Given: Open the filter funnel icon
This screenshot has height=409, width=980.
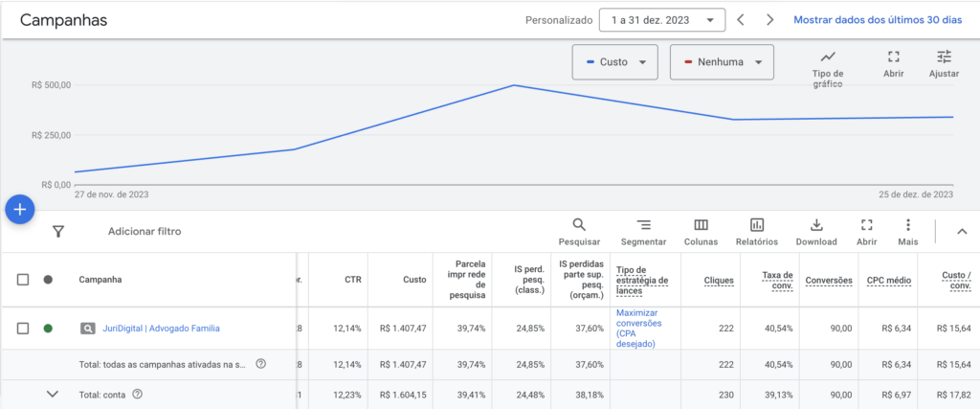Looking at the screenshot, I should pos(58,231).
